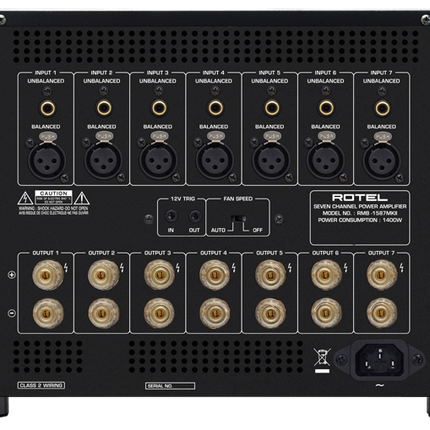Click the PUSH release tab on Input 1
430x430 pixels.
tap(47, 136)
